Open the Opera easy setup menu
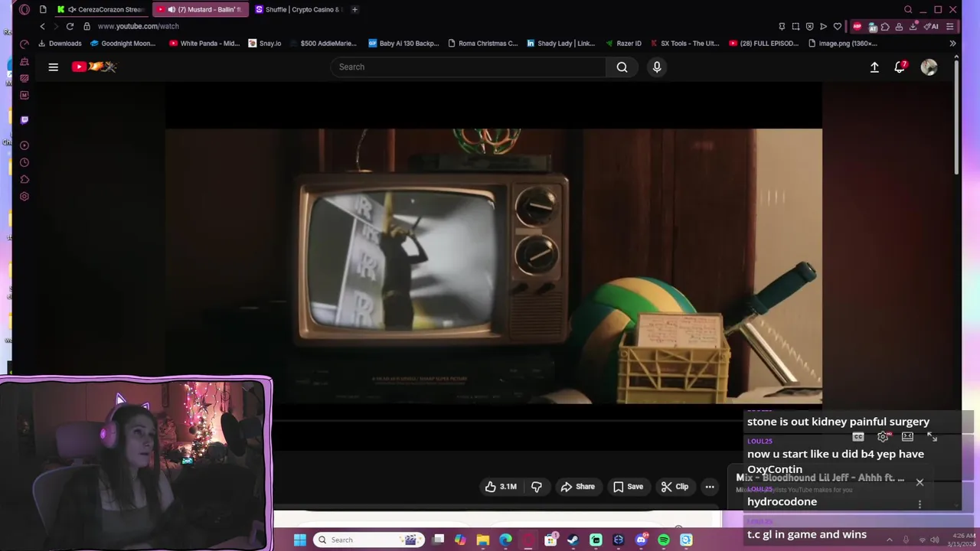Screen dimensions: 980x551 (950, 27)
